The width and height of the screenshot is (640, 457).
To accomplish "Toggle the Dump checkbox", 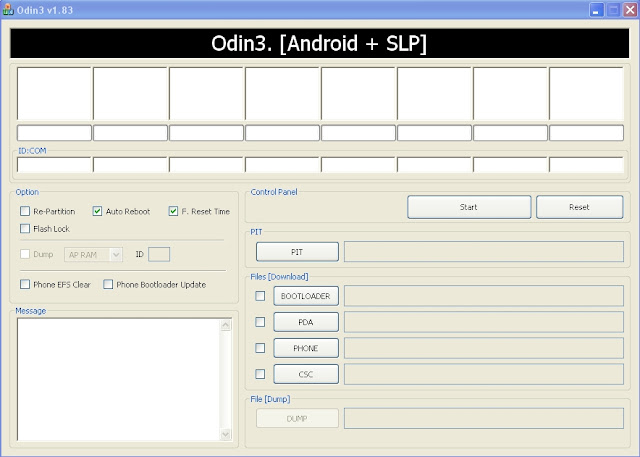I will (x=25, y=254).
